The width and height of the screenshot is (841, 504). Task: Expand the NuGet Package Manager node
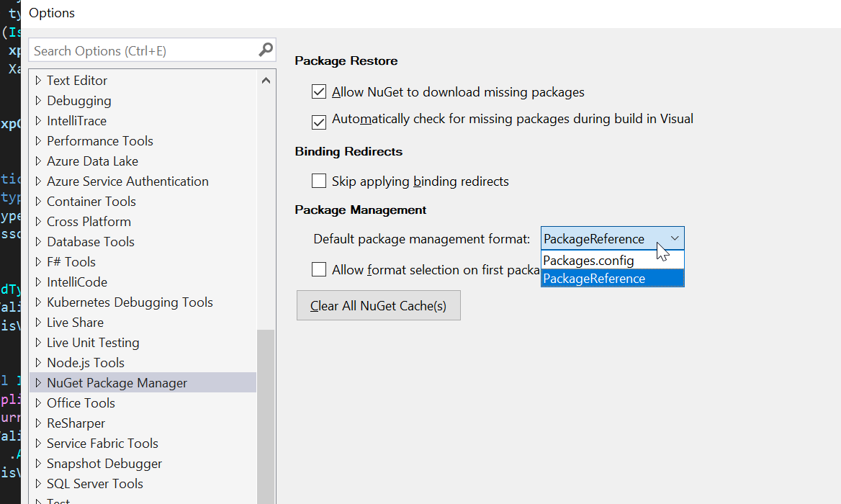point(39,383)
